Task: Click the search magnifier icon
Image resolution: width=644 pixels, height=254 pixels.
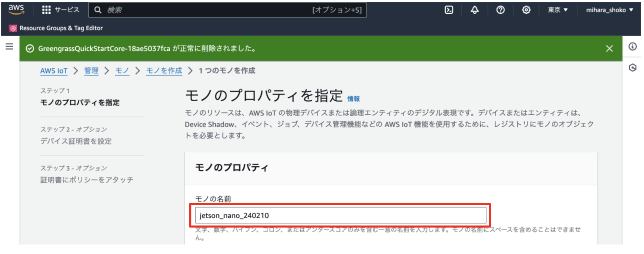Action: (x=98, y=10)
